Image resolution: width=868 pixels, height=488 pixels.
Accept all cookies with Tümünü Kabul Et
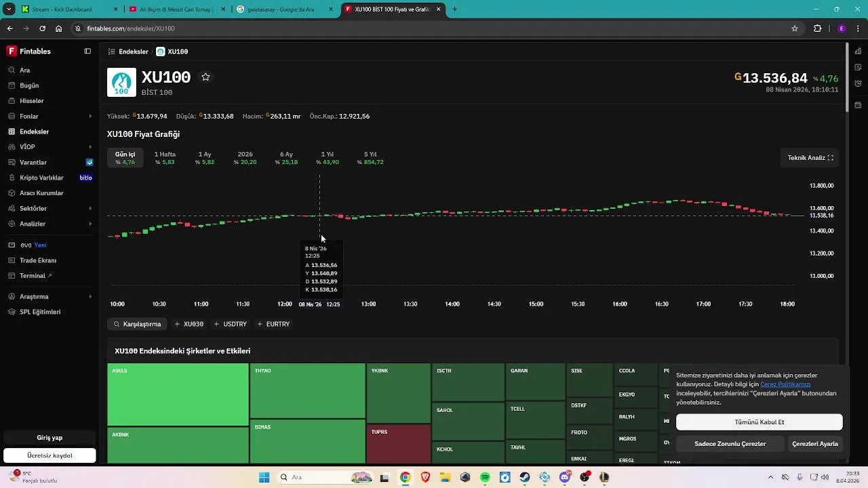[x=759, y=422]
